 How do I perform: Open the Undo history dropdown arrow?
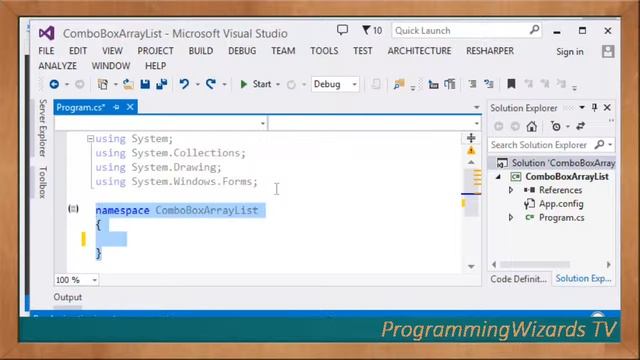point(197,84)
